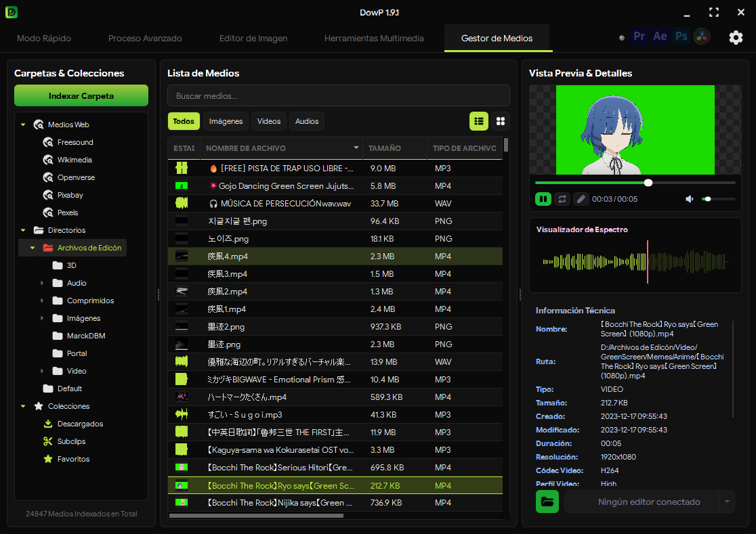The image size is (756, 534).
Task: Switch to grid view layout
Action: [x=501, y=121]
